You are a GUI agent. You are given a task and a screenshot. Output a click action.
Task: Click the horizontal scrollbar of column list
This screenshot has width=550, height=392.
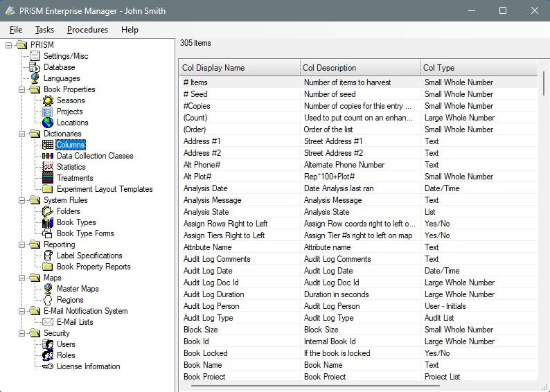(315, 386)
